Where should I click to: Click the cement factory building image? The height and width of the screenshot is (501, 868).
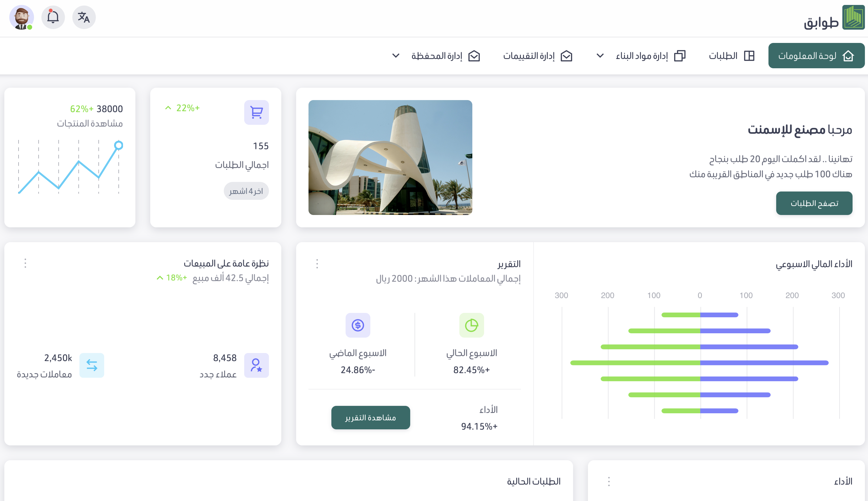point(390,158)
